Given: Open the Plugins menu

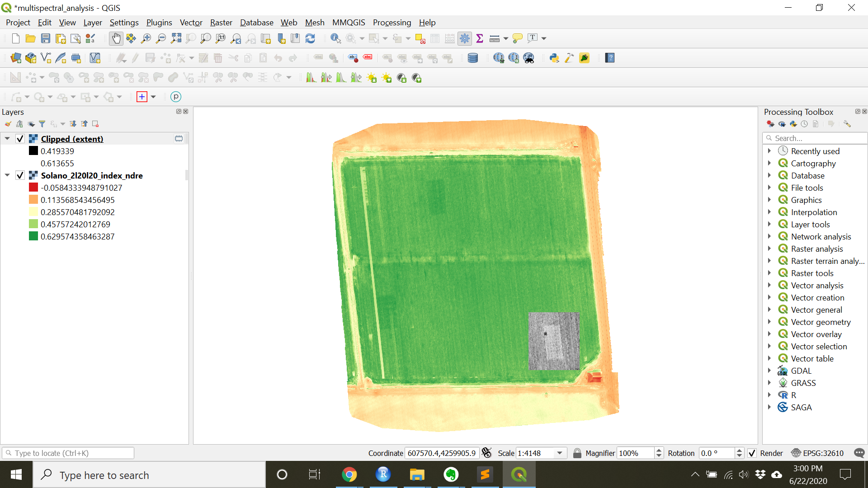Looking at the screenshot, I should (159, 23).
